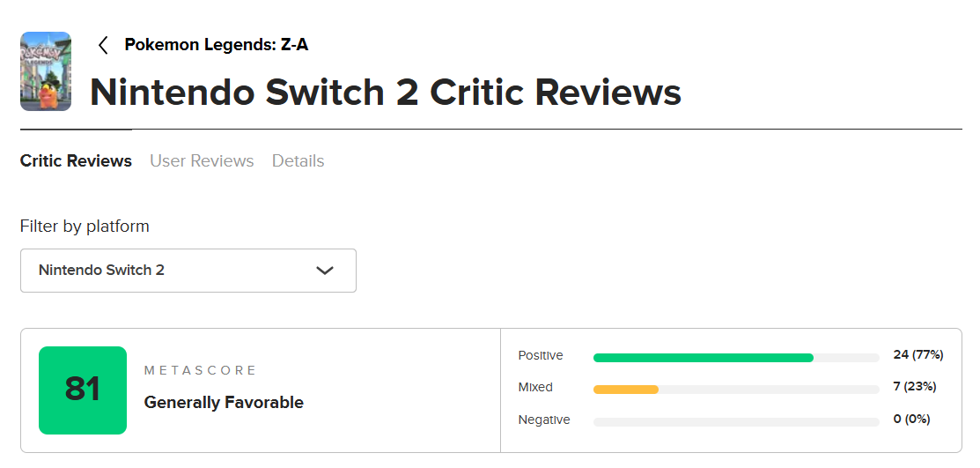Switch to the User Reviews tab
Image resolution: width=980 pixels, height=468 pixels.
pos(202,160)
